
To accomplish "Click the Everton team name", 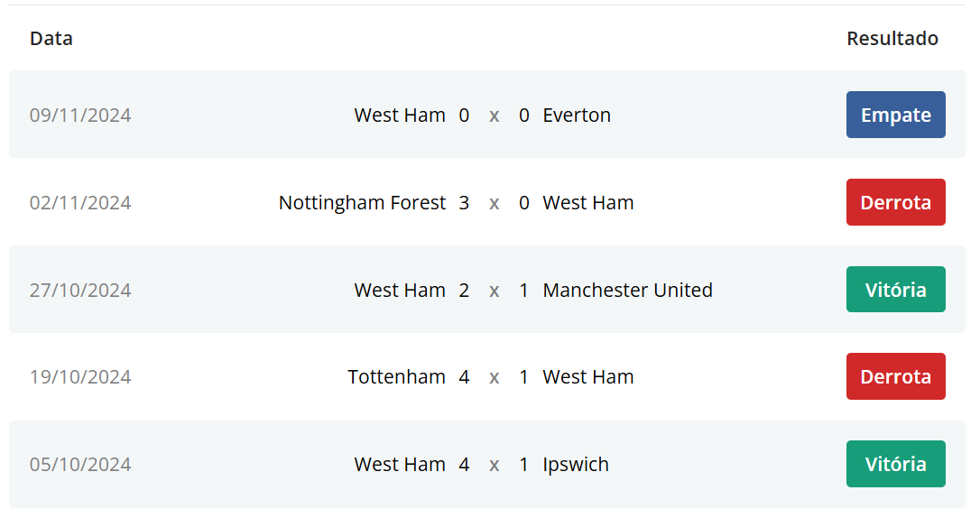I will [577, 116].
